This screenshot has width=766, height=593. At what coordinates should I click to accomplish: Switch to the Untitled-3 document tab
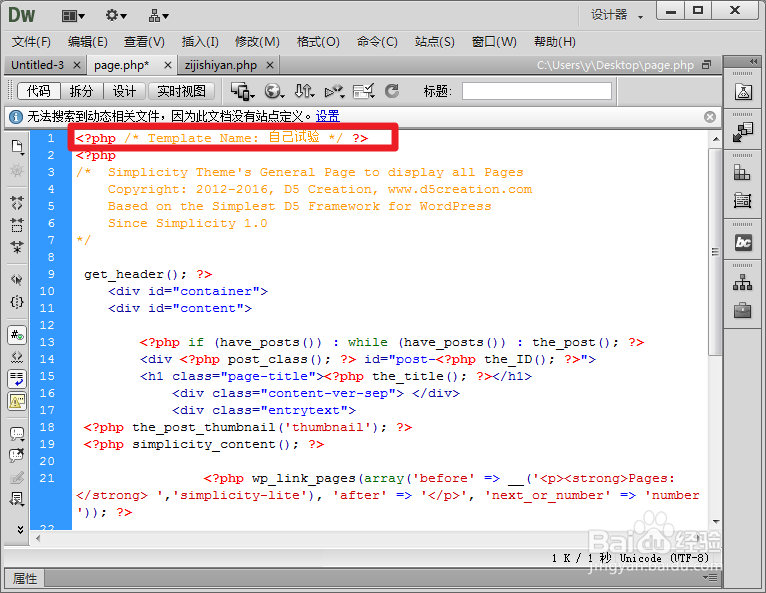click(38, 65)
